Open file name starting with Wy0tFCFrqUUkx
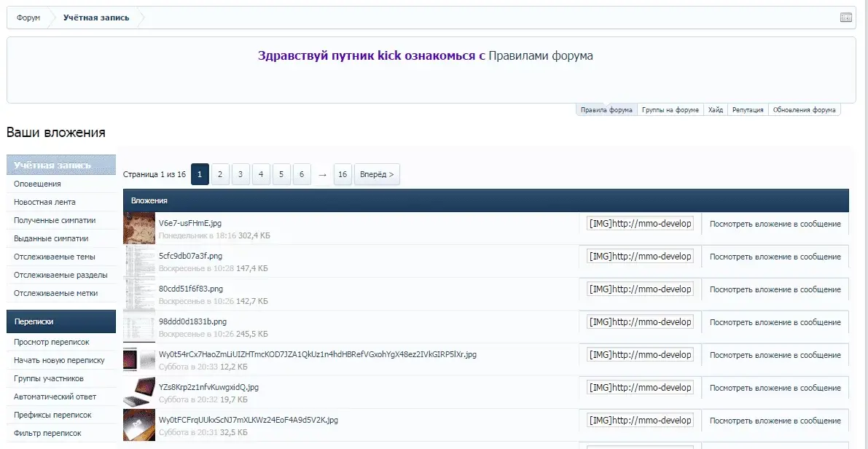Image resolution: width=868 pixels, height=449 pixels. 249,421
